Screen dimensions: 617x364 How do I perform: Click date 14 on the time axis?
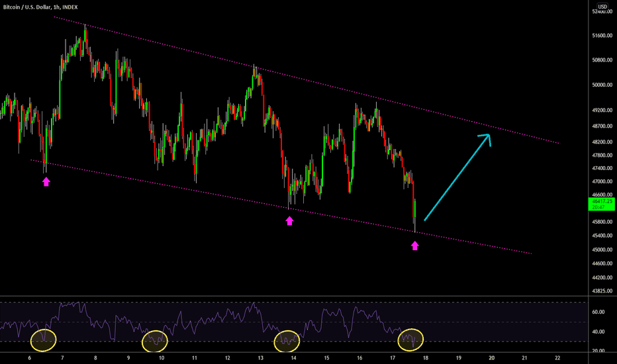click(x=293, y=358)
